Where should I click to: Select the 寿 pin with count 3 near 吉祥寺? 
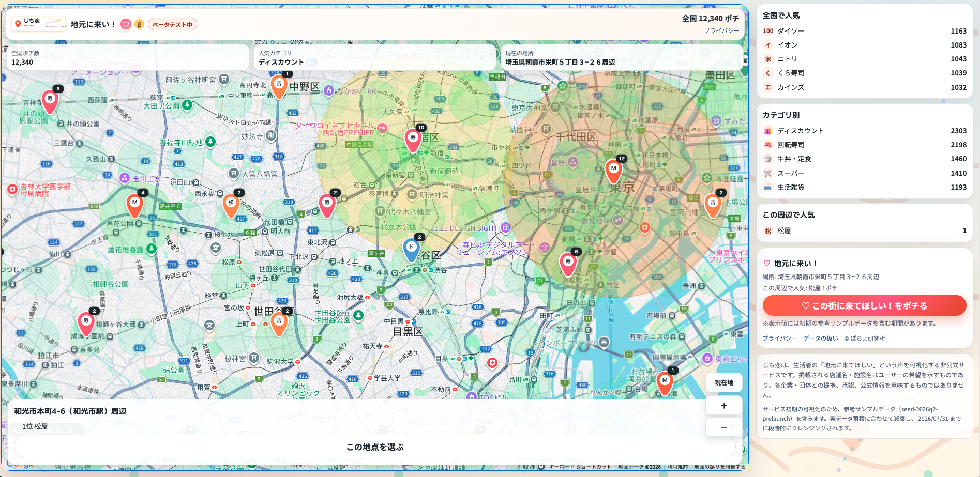tap(50, 101)
